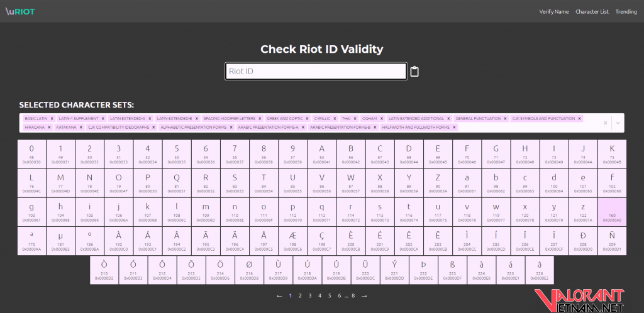
Task: Click the clipboard paste icon
Action: tap(414, 72)
